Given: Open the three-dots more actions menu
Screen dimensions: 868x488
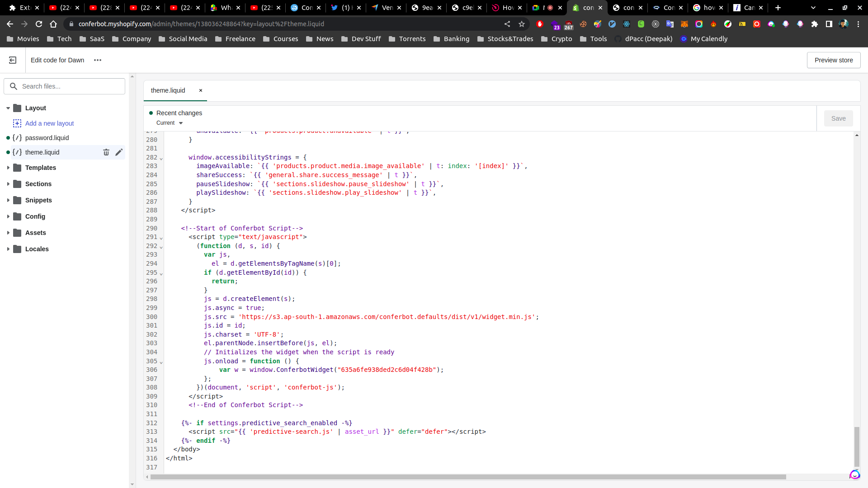Looking at the screenshot, I should [98, 60].
